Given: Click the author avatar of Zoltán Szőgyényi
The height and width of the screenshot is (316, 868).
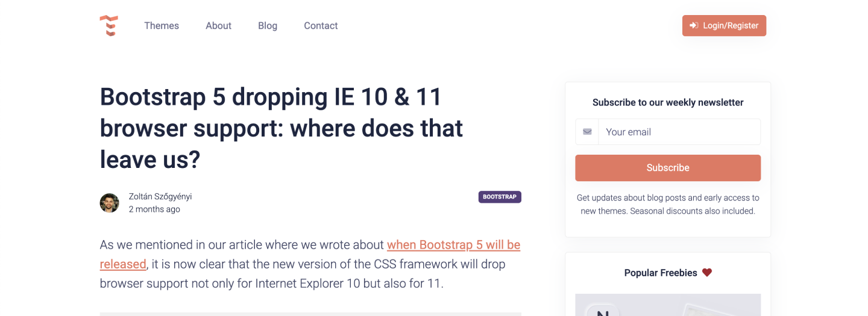Looking at the screenshot, I should click(x=109, y=203).
